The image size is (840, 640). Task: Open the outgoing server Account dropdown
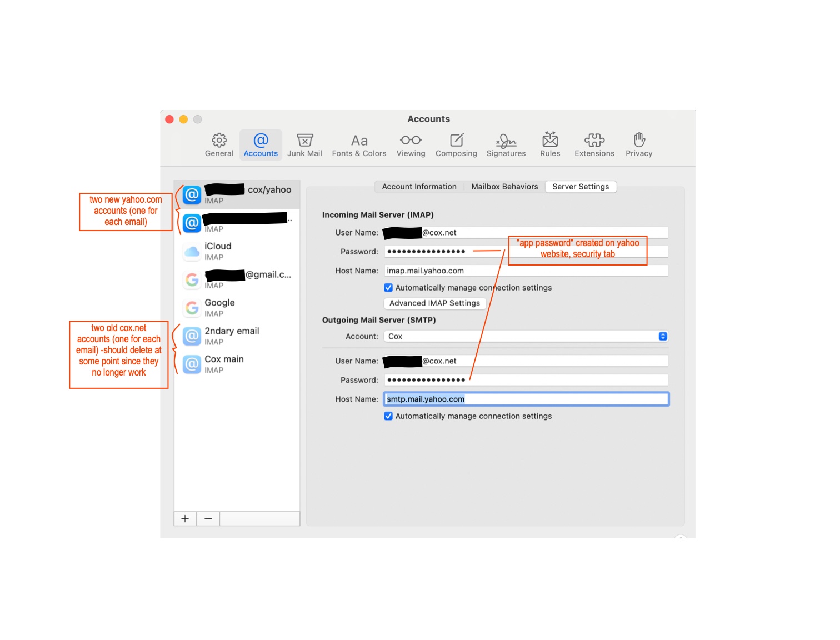click(526, 336)
